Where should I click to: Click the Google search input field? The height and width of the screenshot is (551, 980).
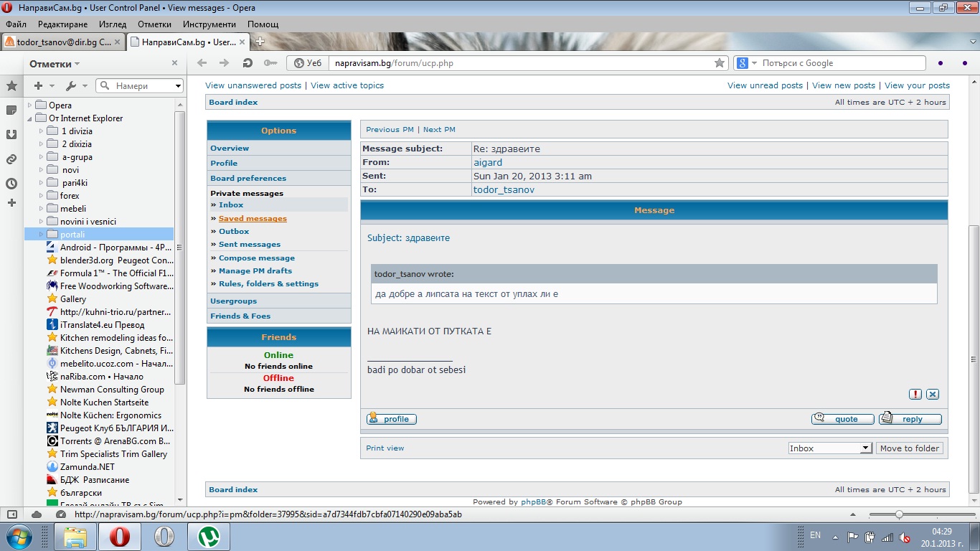coord(839,63)
